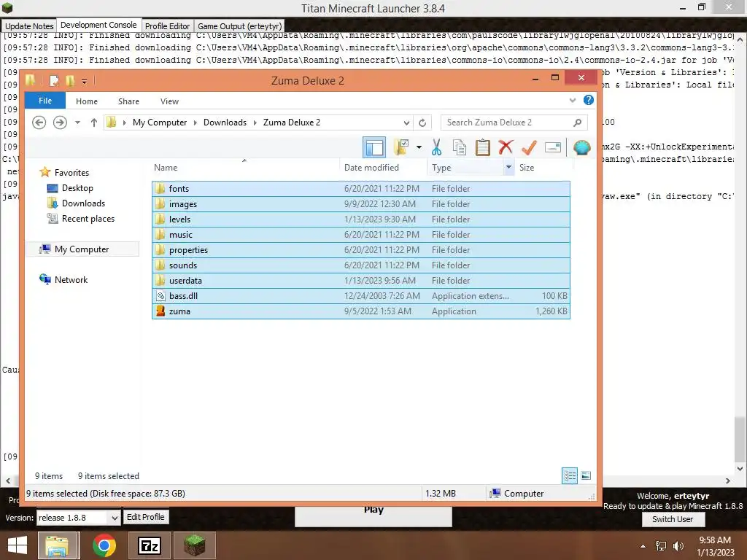The height and width of the screenshot is (560, 747).
Task: Switch to Large icons view at bottom right
Action: [586, 475]
